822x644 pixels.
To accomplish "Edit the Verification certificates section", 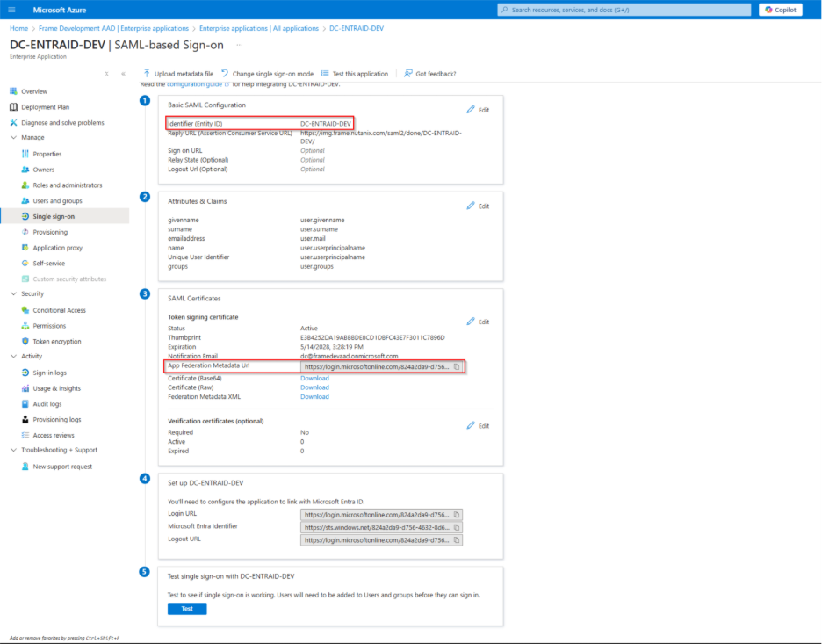I will [x=478, y=426].
